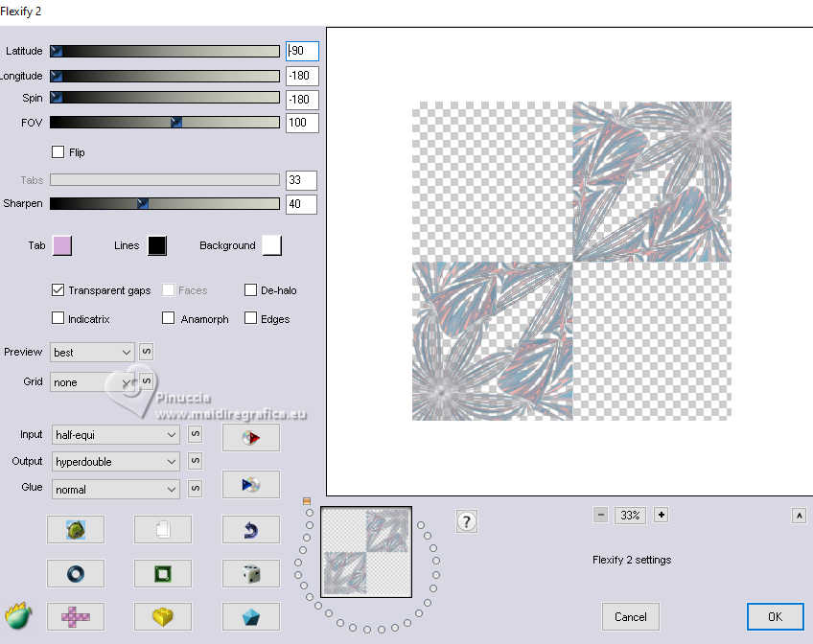Click the blue undo arrow button
The image size is (813, 644).
pyautogui.click(x=251, y=530)
